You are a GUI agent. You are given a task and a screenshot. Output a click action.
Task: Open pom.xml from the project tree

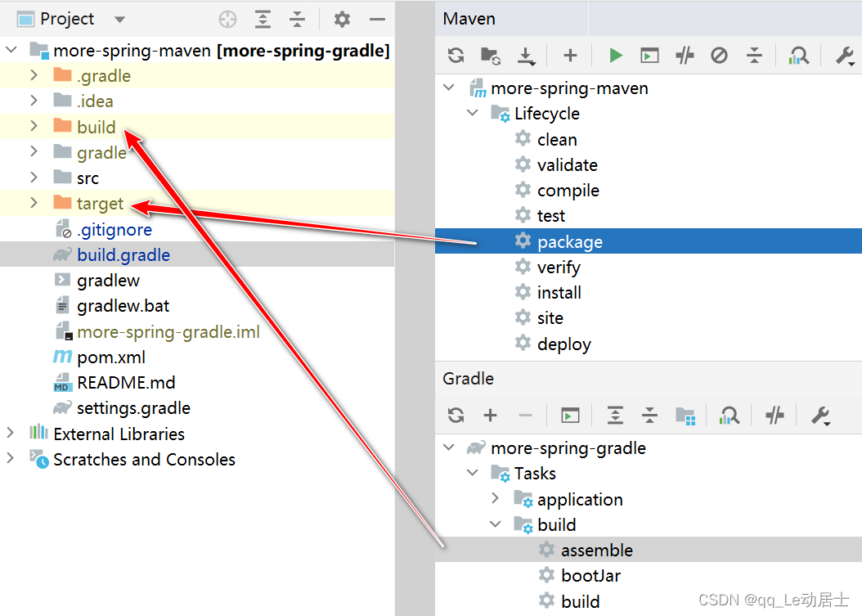coord(110,357)
